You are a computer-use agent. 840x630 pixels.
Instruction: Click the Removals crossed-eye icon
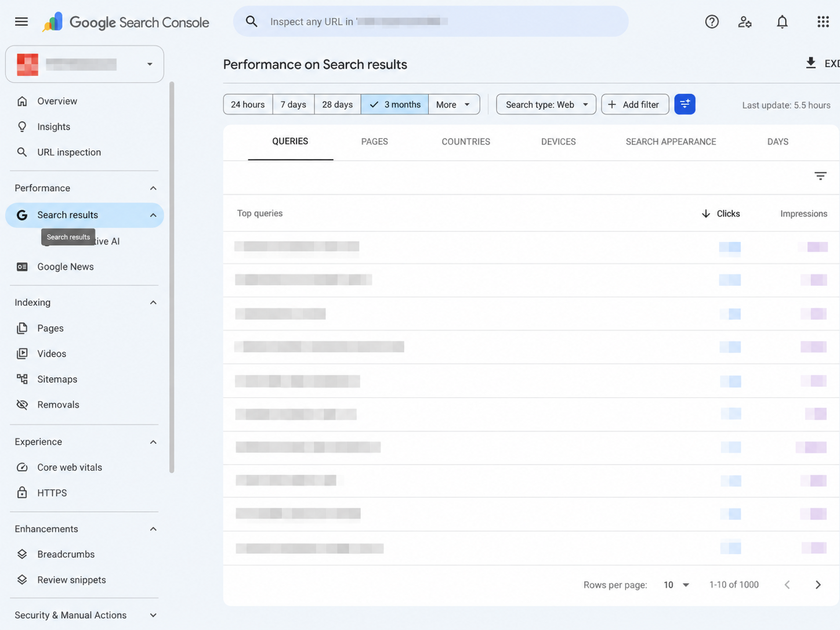point(22,405)
